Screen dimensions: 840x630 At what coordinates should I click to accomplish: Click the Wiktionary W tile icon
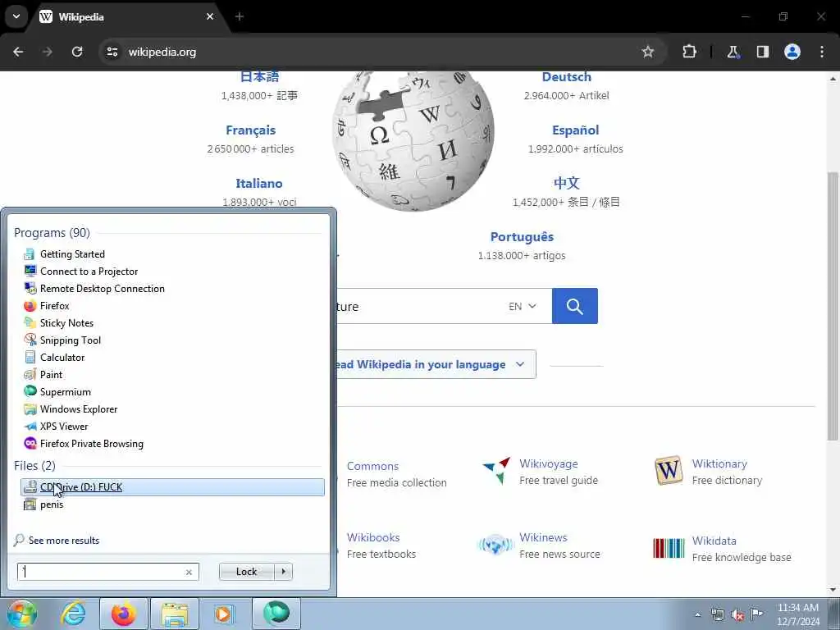click(669, 470)
